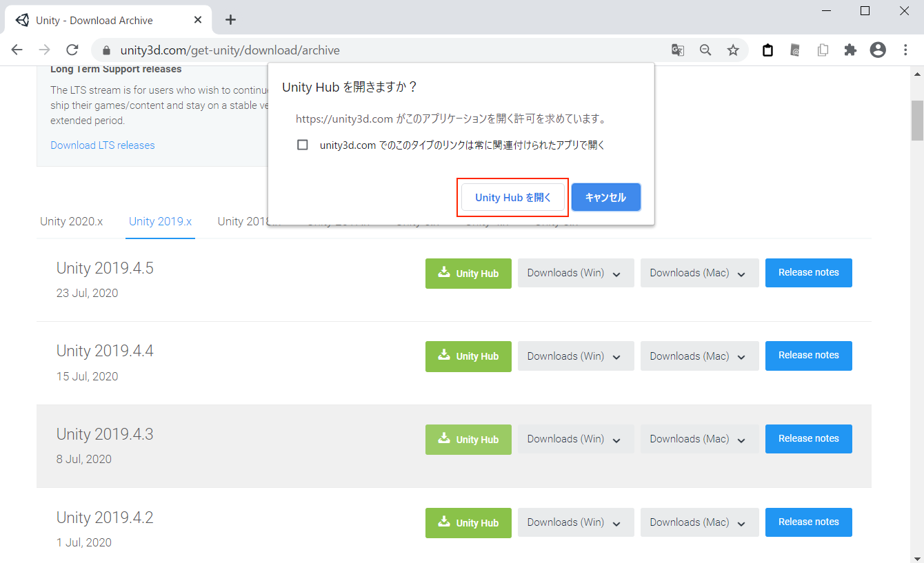Open a new browser tab
Image resolution: width=924 pixels, height=563 pixels.
pyautogui.click(x=230, y=20)
